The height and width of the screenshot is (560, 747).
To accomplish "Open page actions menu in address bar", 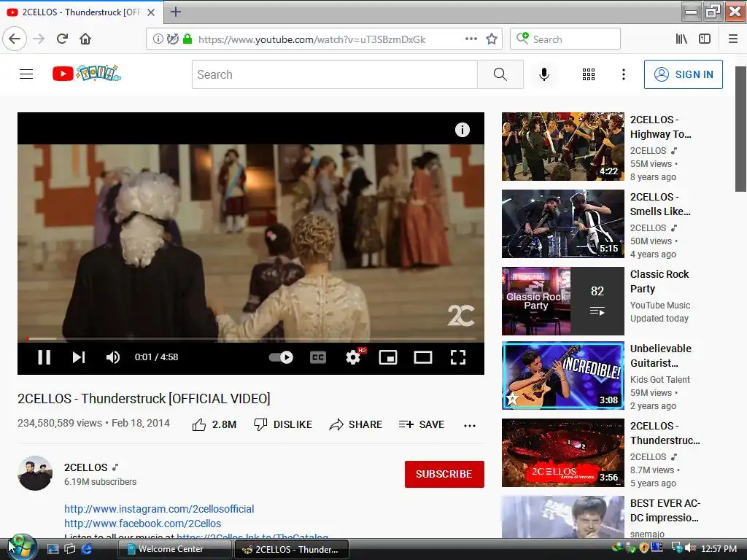I will (x=471, y=39).
